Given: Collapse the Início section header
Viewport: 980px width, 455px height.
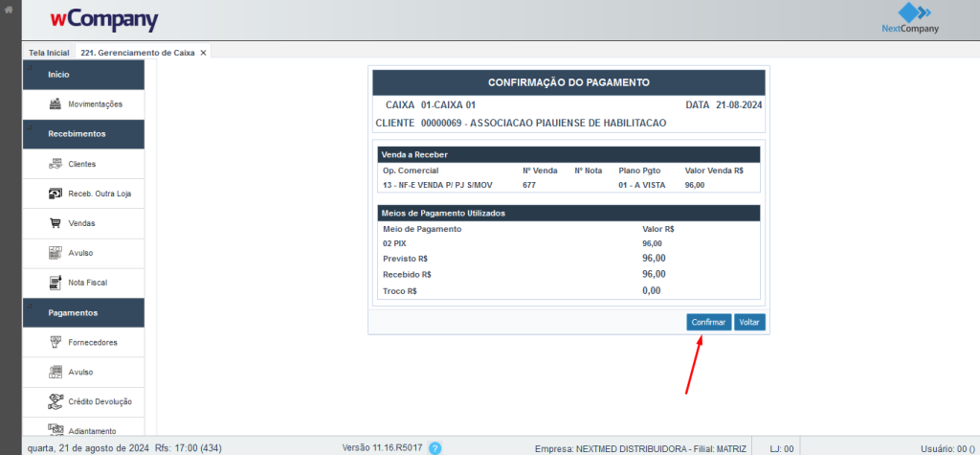Looking at the screenshot, I should coord(82,74).
